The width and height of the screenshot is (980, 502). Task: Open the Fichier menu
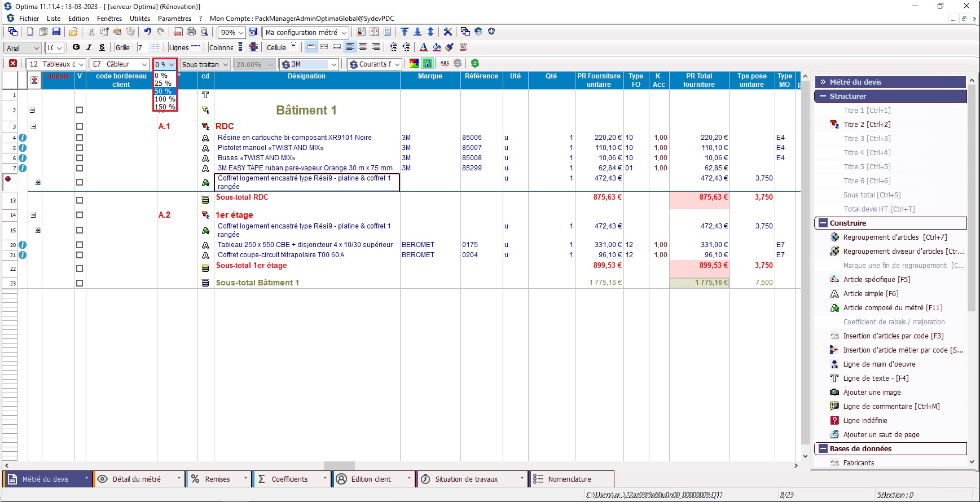pyautogui.click(x=29, y=19)
